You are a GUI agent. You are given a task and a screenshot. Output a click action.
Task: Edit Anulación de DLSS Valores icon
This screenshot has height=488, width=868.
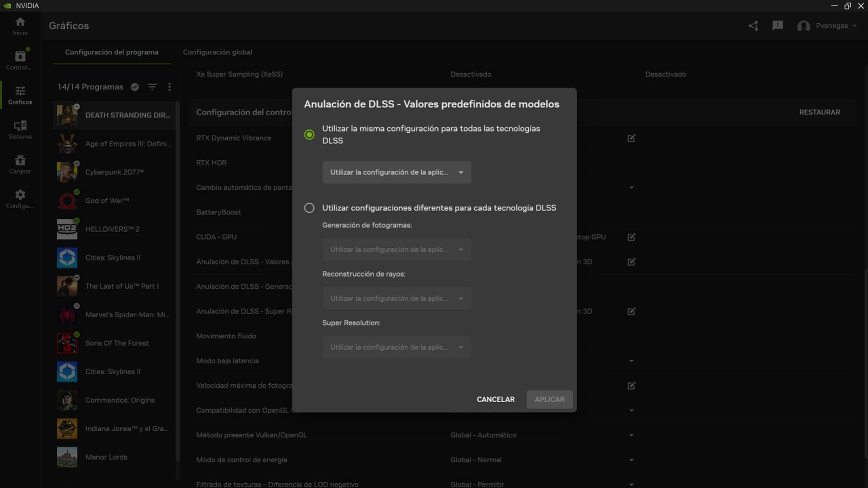[631, 262]
